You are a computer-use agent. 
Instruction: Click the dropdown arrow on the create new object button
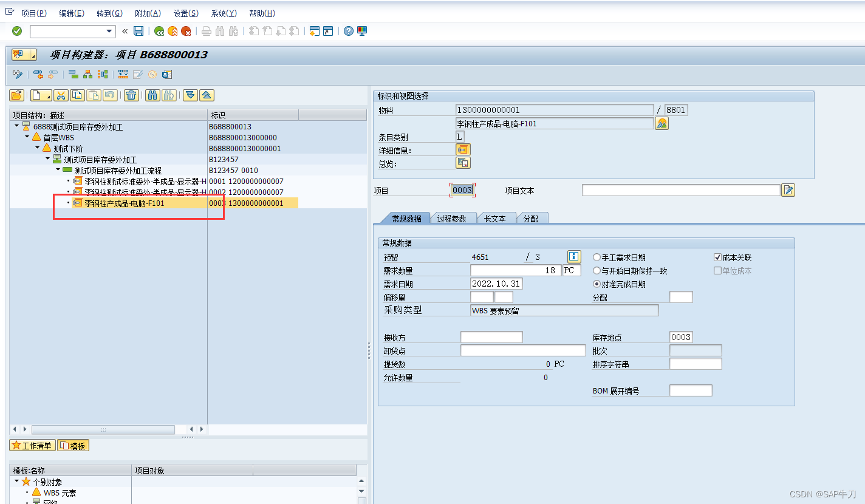(x=47, y=95)
